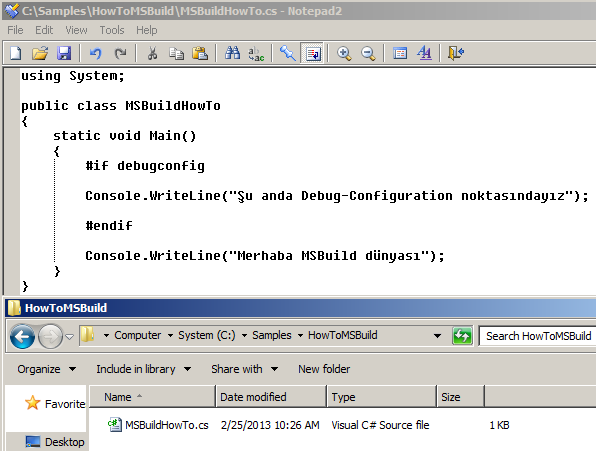The image size is (596, 451).
Task: Click System (C:) in the breadcrumb
Action: click(x=207, y=335)
